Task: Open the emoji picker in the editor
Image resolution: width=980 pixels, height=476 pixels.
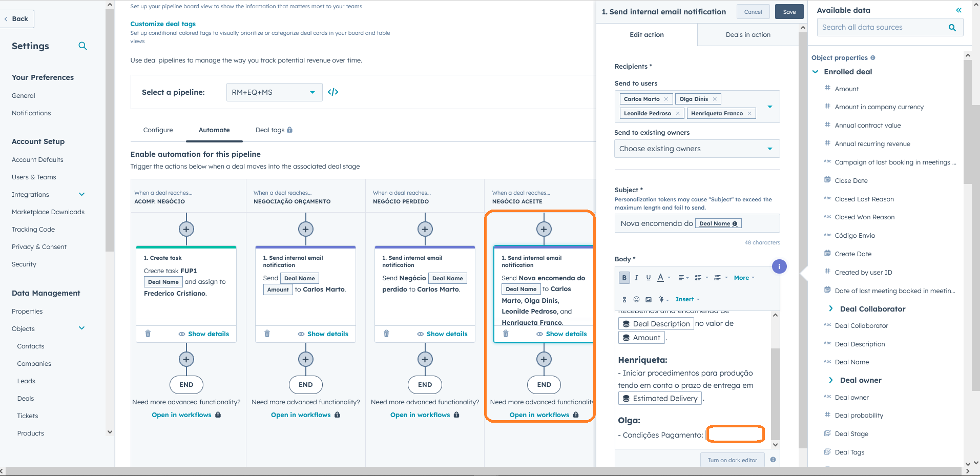Action: tap(637, 299)
